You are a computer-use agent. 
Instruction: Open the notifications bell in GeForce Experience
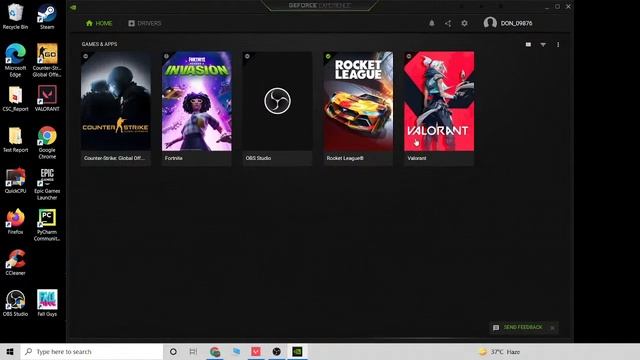pyautogui.click(x=431, y=23)
